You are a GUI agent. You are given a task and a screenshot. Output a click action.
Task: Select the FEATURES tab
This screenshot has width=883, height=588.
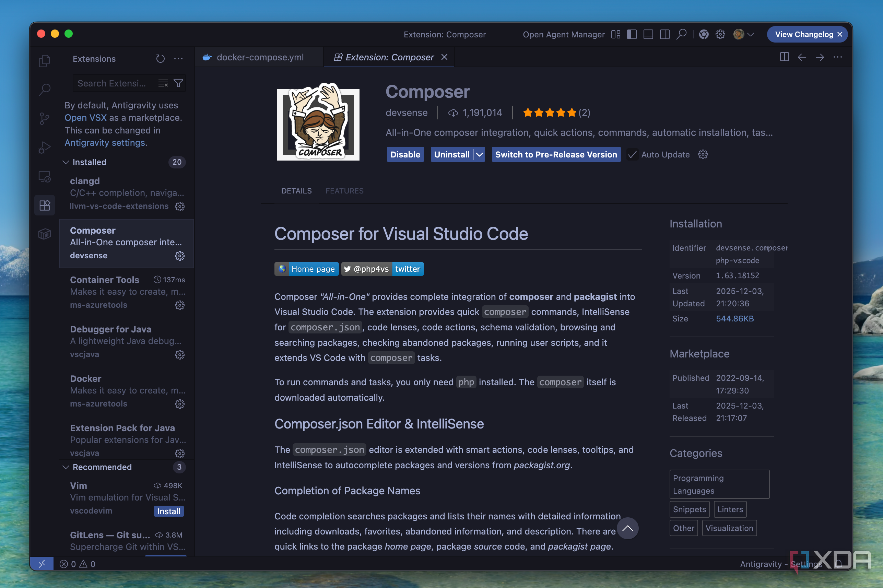click(x=344, y=191)
